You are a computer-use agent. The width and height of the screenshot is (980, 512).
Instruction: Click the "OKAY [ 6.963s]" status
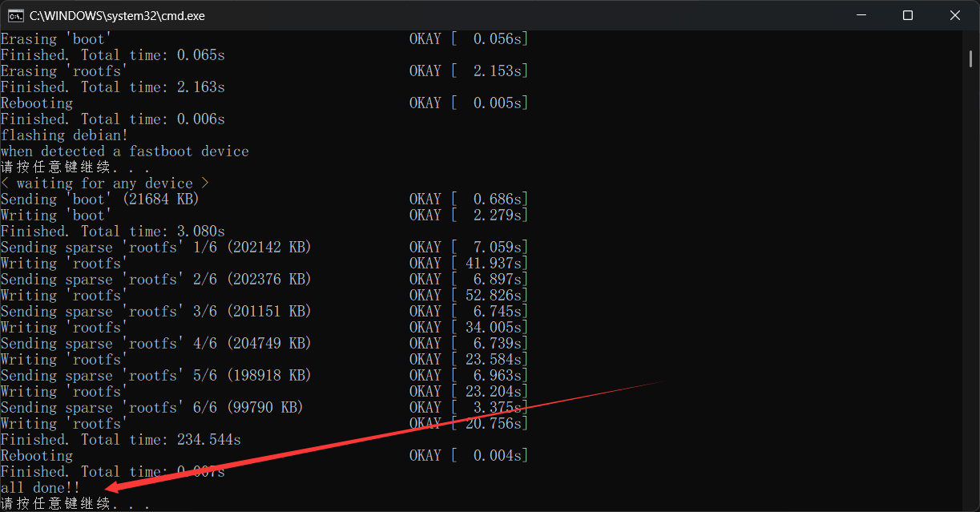point(469,376)
